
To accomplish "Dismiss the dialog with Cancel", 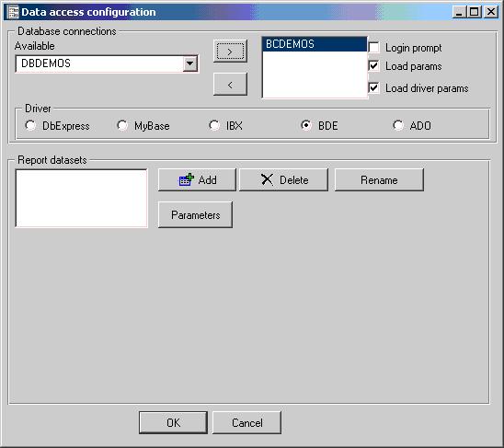I will tap(246, 422).
